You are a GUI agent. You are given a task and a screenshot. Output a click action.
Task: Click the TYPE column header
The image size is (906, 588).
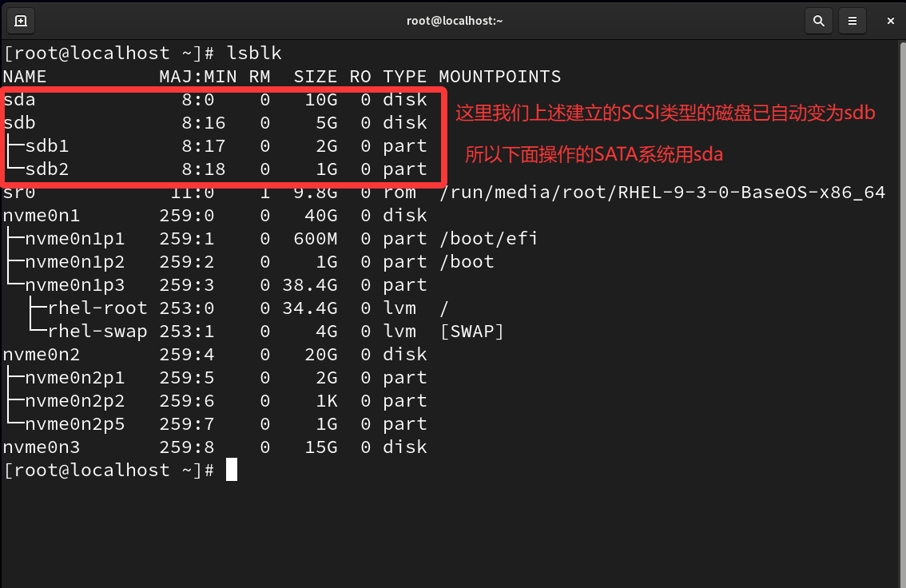pos(404,77)
